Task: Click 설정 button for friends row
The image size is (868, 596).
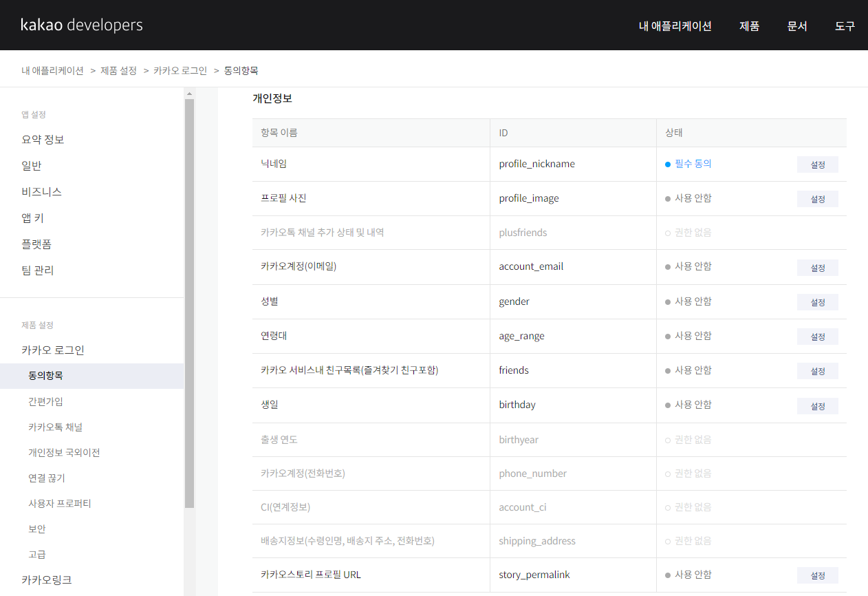Action: 818,371
